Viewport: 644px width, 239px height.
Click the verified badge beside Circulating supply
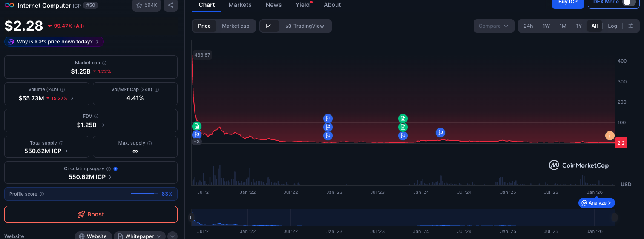point(116,169)
